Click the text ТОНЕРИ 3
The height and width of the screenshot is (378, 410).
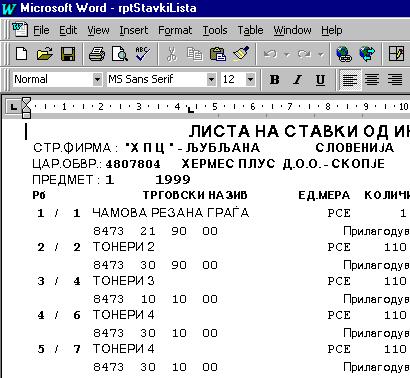pyautogui.click(x=124, y=281)
